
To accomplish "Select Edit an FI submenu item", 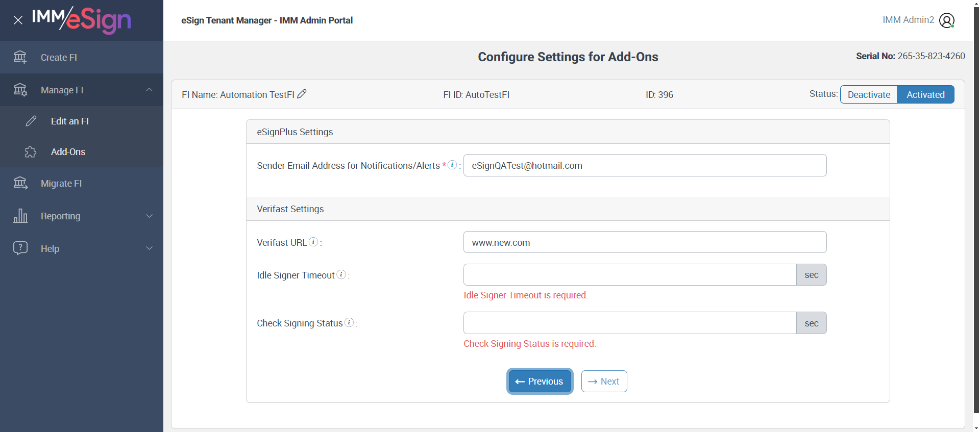I will tap(70, 121).
